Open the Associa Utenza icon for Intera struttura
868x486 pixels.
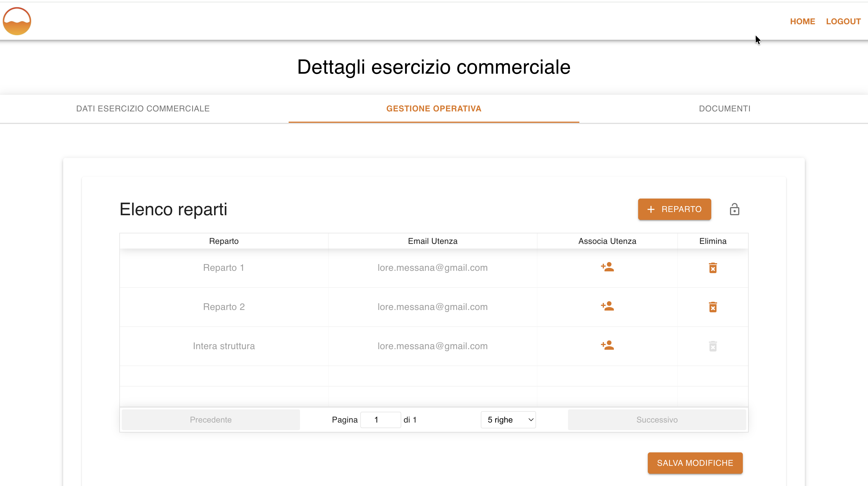[x=607, y=345]
